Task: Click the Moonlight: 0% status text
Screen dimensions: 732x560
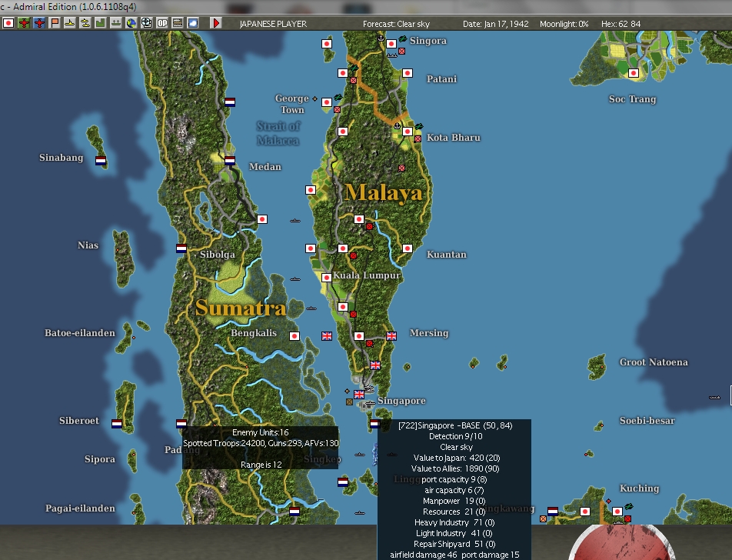Action: point(564,24)
